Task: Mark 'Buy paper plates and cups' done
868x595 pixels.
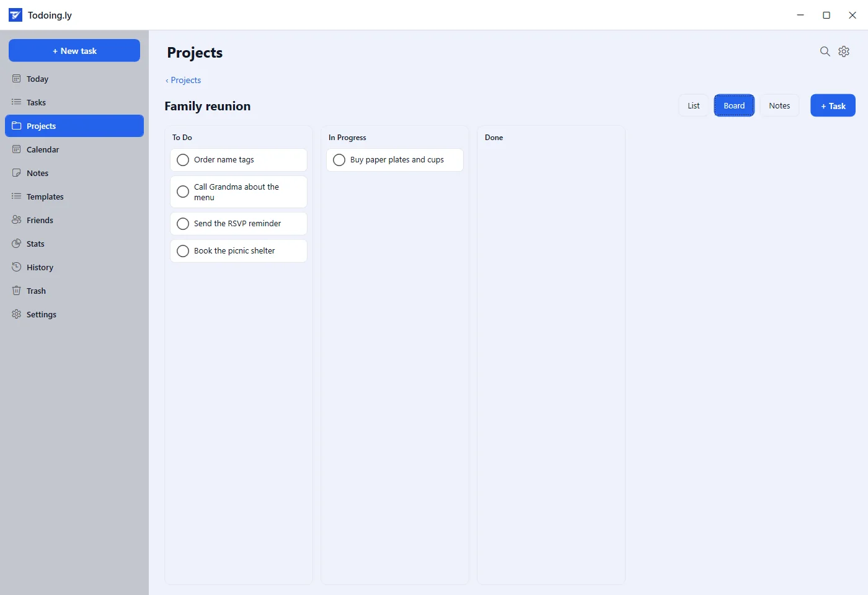Action: tap(339, 160)
